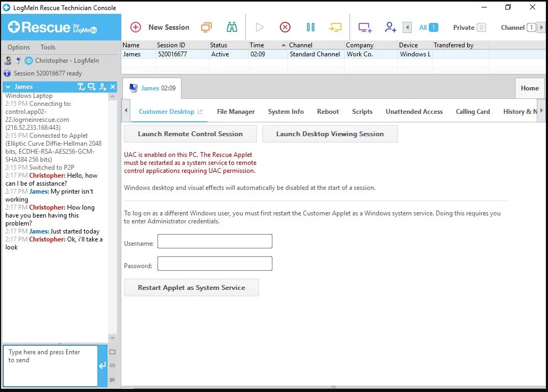The height and width of the screenshot is (392, 548).
Task: End the session using the red X icon
Action: click(285, 27)
